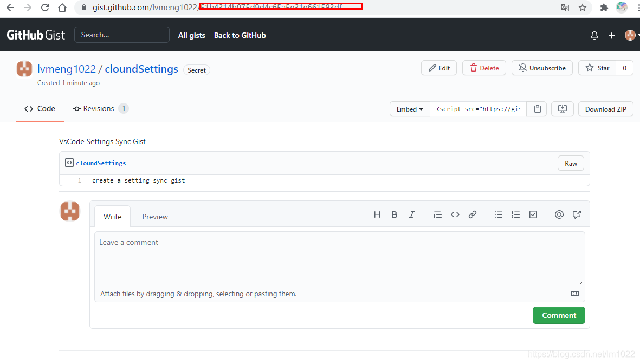The width and height of the screenshot is (640, 364).
Task: Switch comment box to Preview tab
Action: coord(155,217)
